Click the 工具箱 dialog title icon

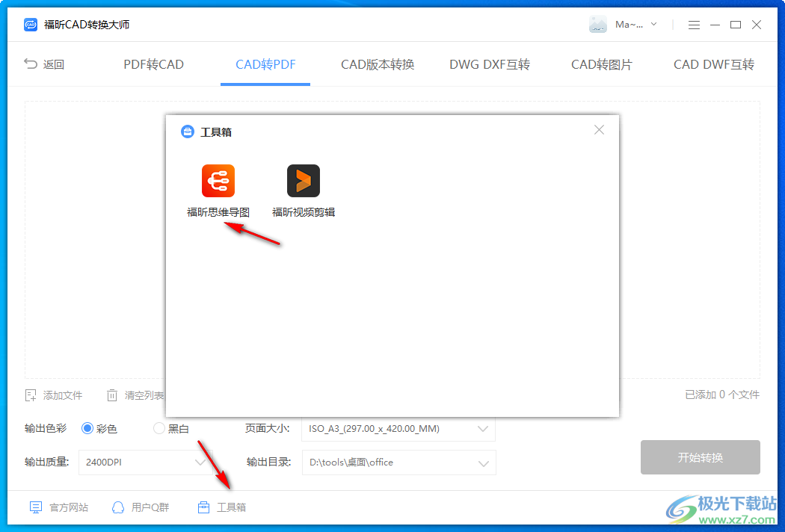coord(187,132)
